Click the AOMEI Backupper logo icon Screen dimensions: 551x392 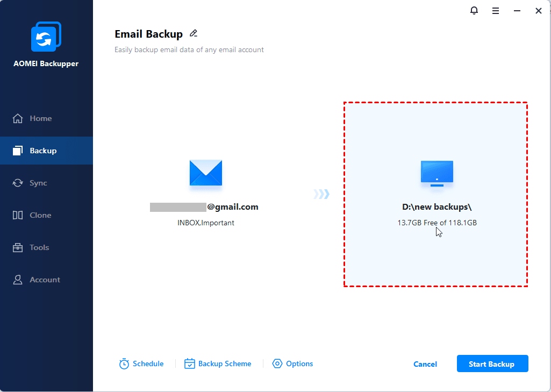[46, 38]
